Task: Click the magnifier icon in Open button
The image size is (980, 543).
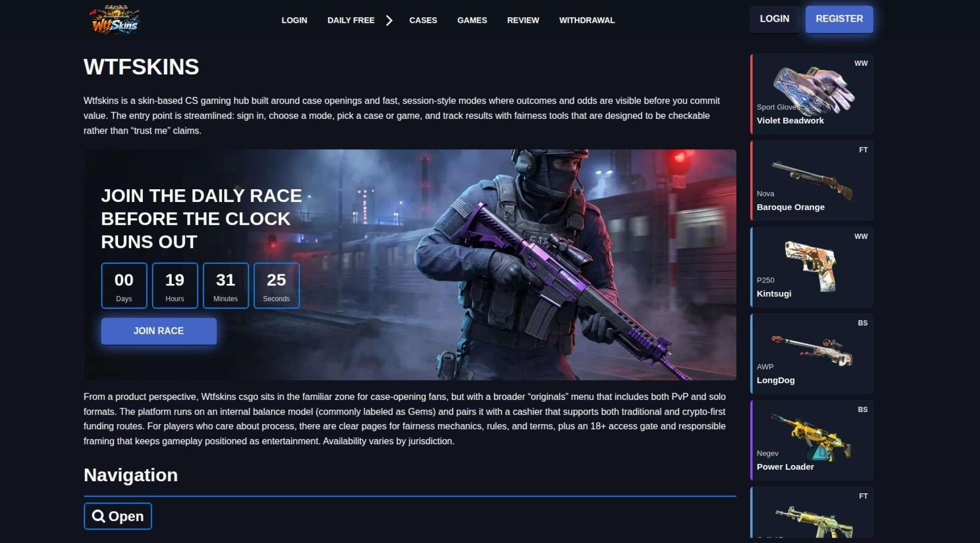Action: click(x=98, y=516)
